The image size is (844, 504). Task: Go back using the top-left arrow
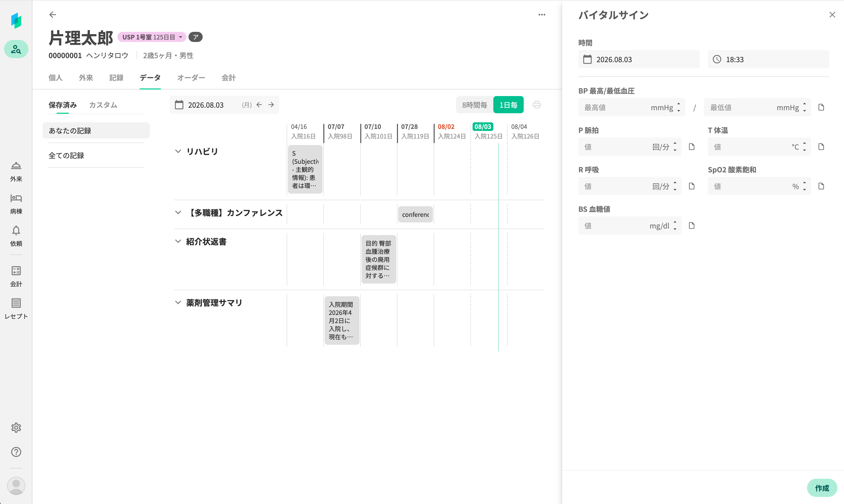[53, 15]
